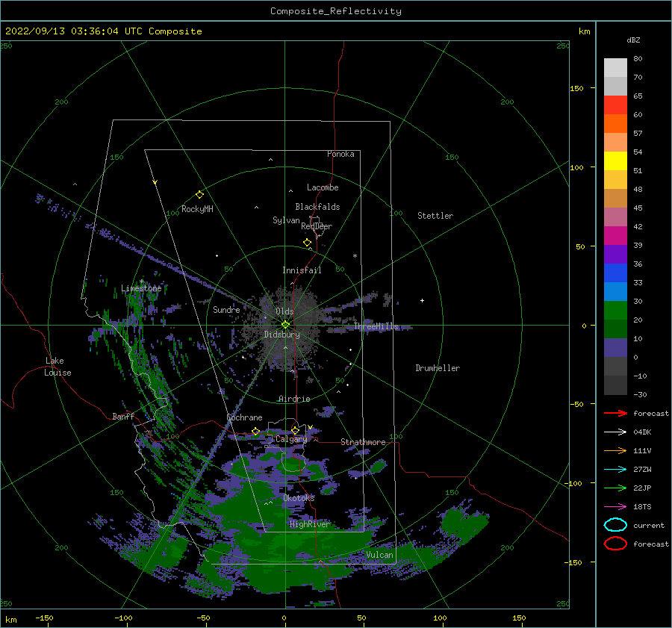Click white plus marker east of ThreeHills
The width and height of the screenshot is (672, 628).
point(422,300)
